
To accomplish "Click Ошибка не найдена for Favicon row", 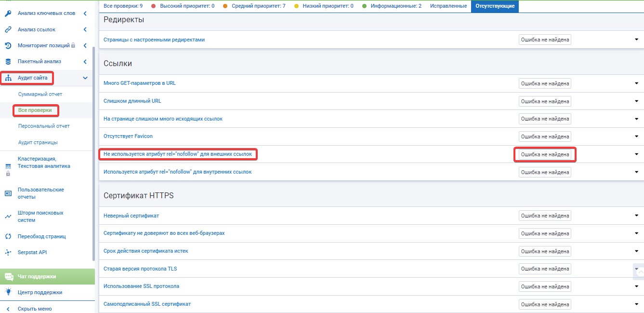I will (x=545, y=136).
